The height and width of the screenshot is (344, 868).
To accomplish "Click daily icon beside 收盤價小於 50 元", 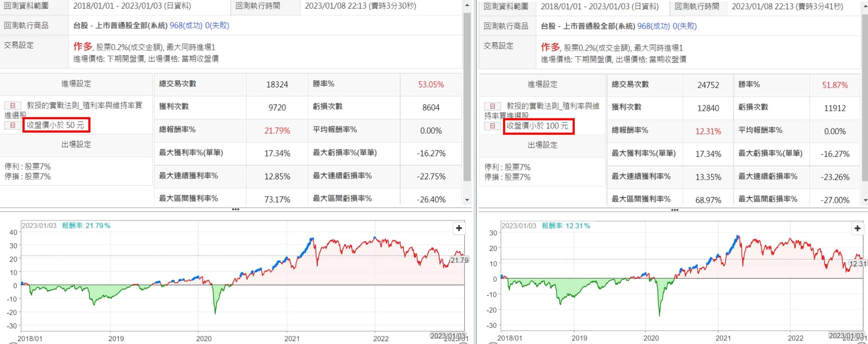I will 12,125.
